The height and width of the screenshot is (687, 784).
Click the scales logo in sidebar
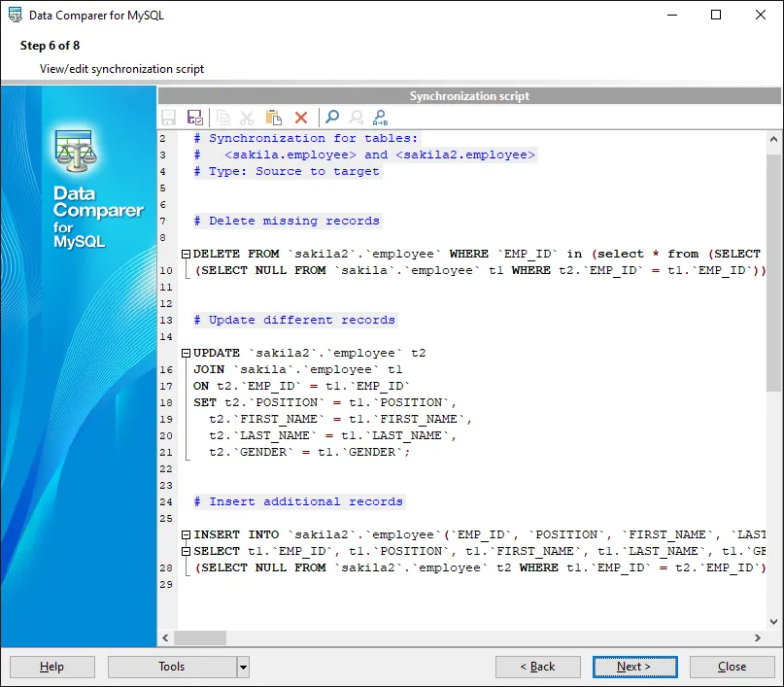coord(76,151)
